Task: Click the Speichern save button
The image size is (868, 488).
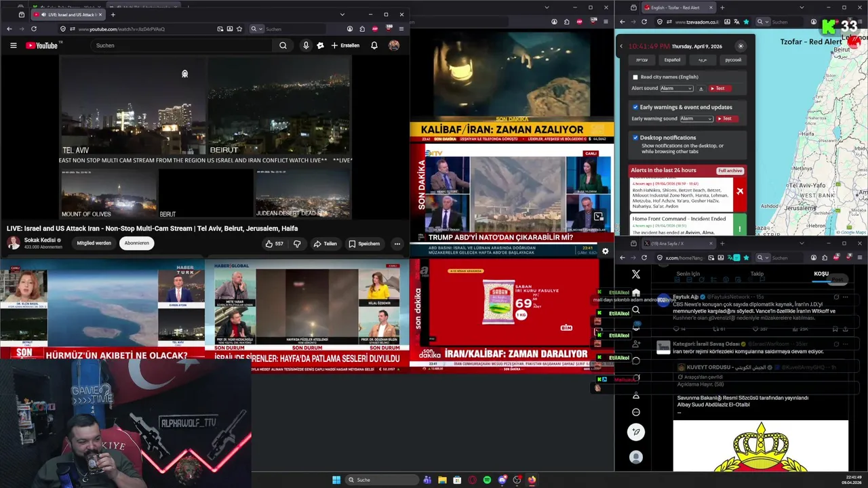Action: tap(364, 243)
